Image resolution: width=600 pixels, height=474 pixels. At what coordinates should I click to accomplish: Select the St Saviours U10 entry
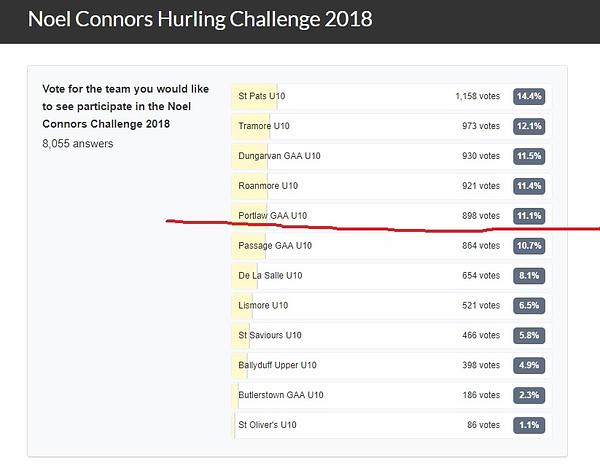[391, 335]
